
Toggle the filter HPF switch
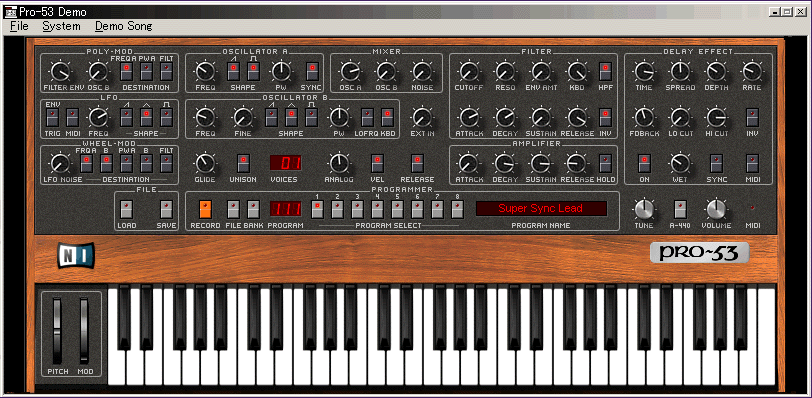point(605,72)
